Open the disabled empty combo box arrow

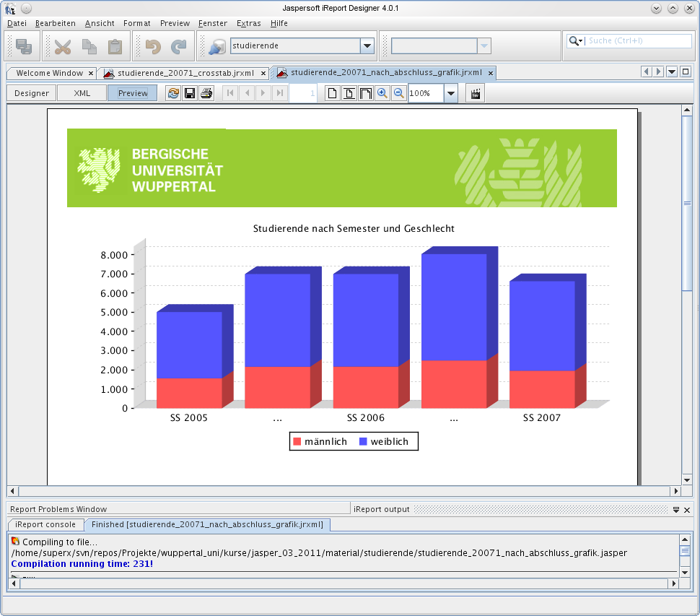484,45
